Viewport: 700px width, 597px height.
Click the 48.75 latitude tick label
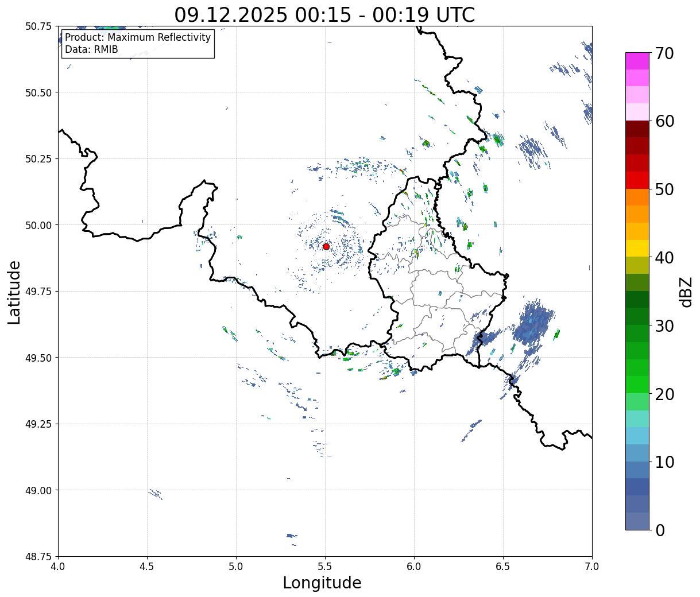(x=38, y=557)
